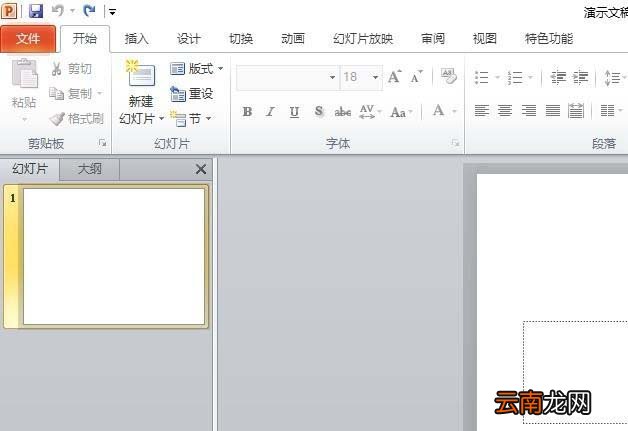
Task: Click the distributed alignment icon
Action: click(576, 111)
